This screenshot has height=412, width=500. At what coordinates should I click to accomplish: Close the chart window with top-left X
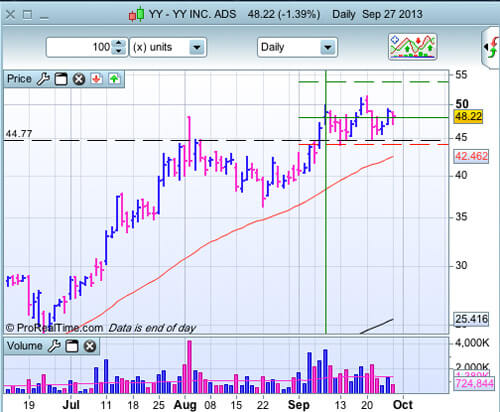coord(10,15)
